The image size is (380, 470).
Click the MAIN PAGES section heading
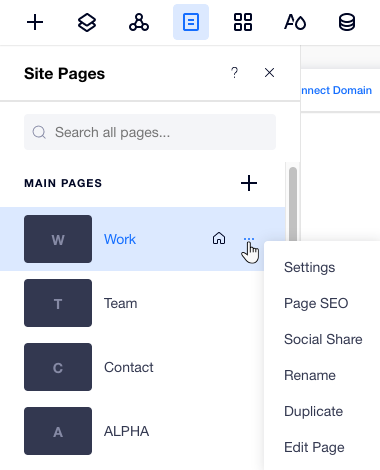coord(63,183)
